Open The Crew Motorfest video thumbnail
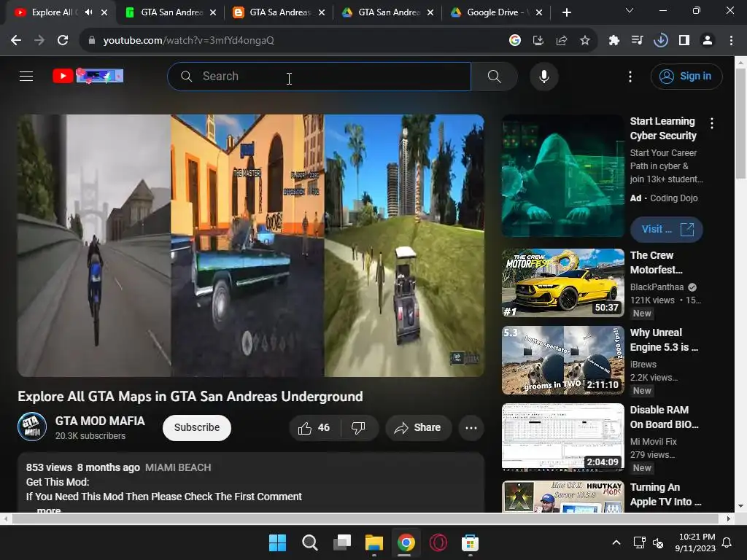Screen dimensions: 747x560 pyautogui.click(x=563, y=283)
